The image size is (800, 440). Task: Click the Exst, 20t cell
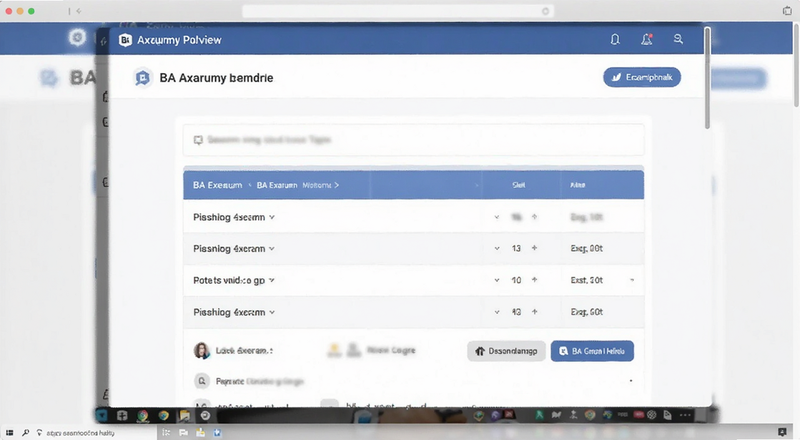coord(586,280)
